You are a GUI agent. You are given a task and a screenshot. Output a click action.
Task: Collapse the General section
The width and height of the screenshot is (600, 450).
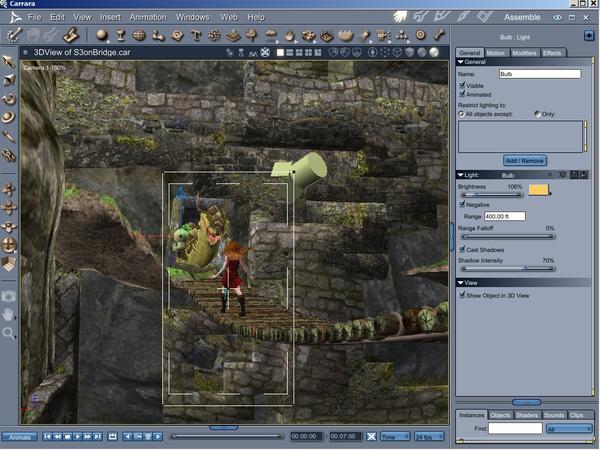coord(461,62)
